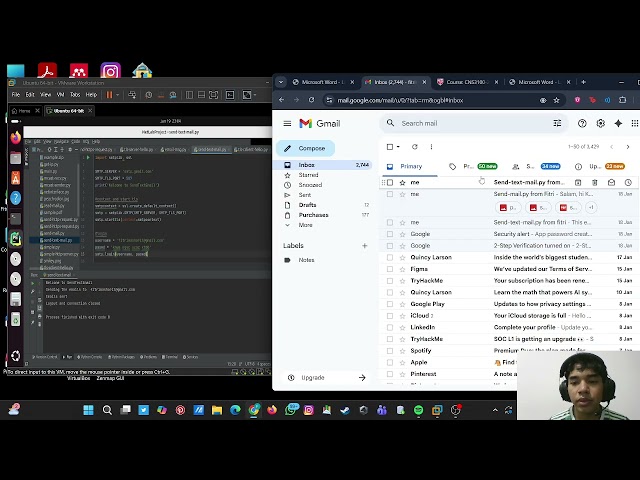Click the Chrome address bar URL

coord(400,100)
